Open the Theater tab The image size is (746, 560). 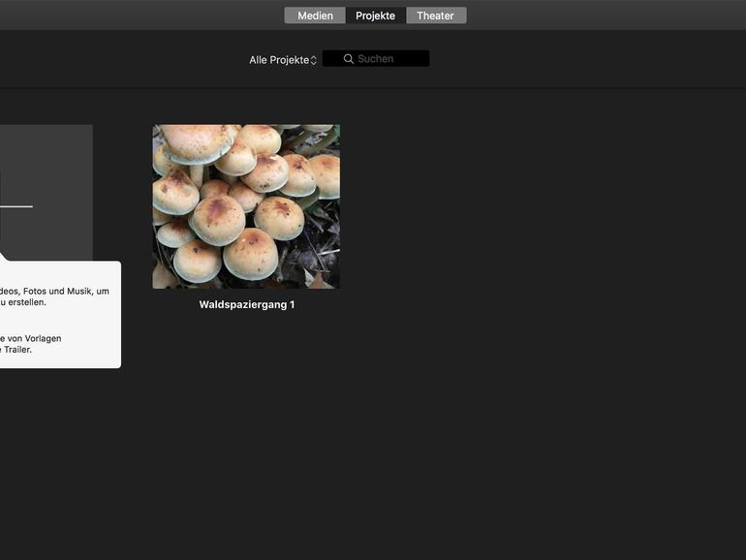[436, 16]
